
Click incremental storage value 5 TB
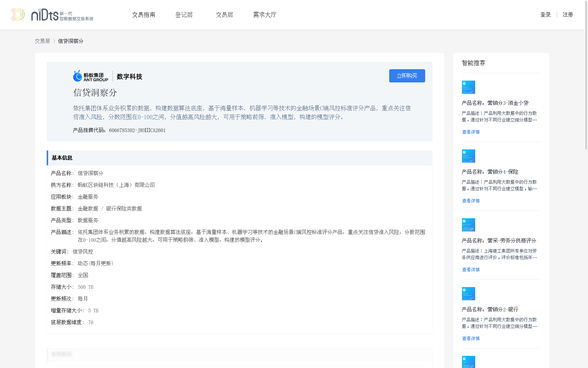93,311
